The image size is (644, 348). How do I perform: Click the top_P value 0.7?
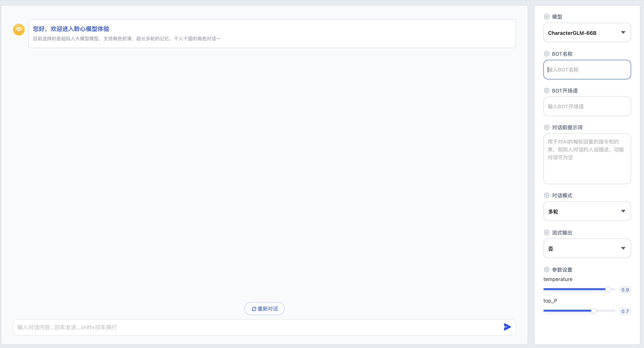coord(625,311)
